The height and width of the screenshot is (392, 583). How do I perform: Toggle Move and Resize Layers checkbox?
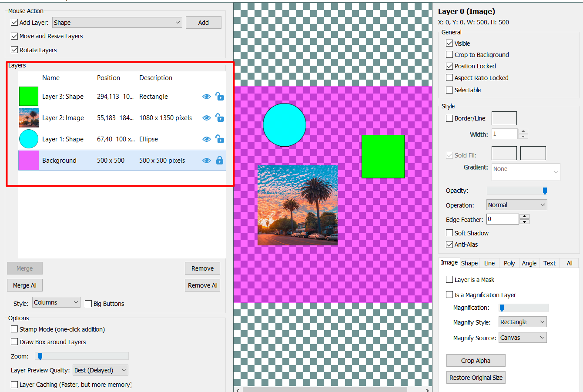click(14, 36)
